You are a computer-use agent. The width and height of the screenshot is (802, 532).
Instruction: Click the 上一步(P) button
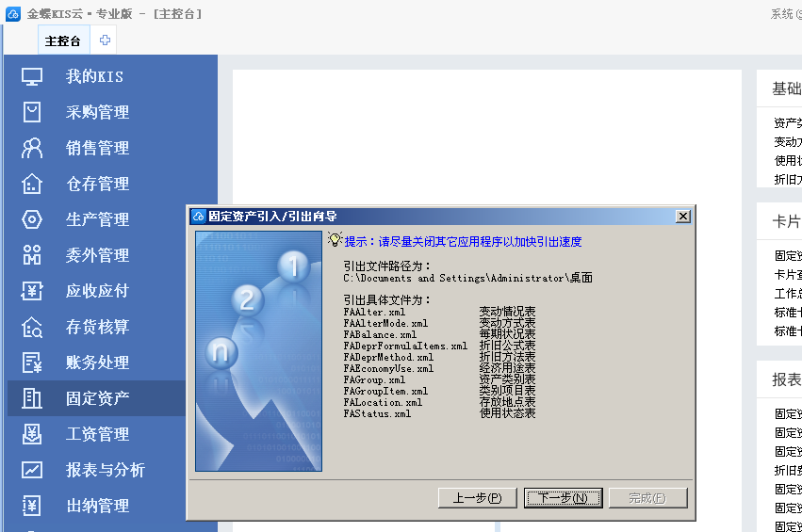[x=477, y=498]
